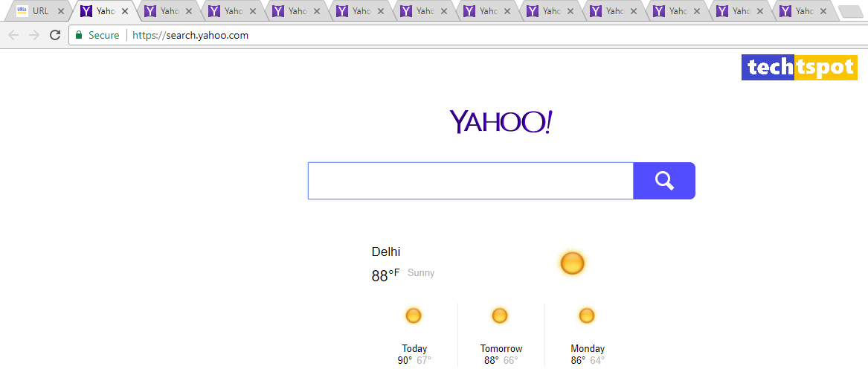Click the large sun icon beside Delhi weather
The height and width of the screenshot is (378, 868).
pyautogui.click(x=573, y=263)
